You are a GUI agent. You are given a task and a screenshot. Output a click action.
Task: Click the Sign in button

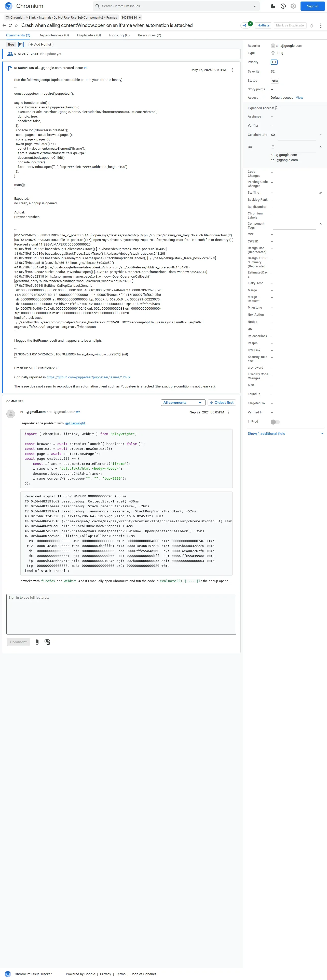[x=312, y=6]
